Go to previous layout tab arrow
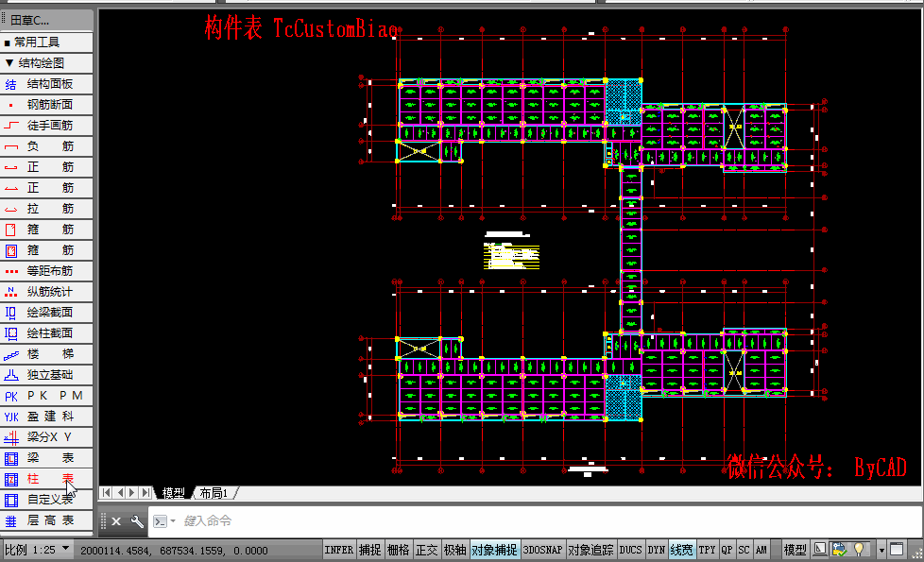Image resolution: width=924 pixels, height=562 pixels. (x=119, y=492)
